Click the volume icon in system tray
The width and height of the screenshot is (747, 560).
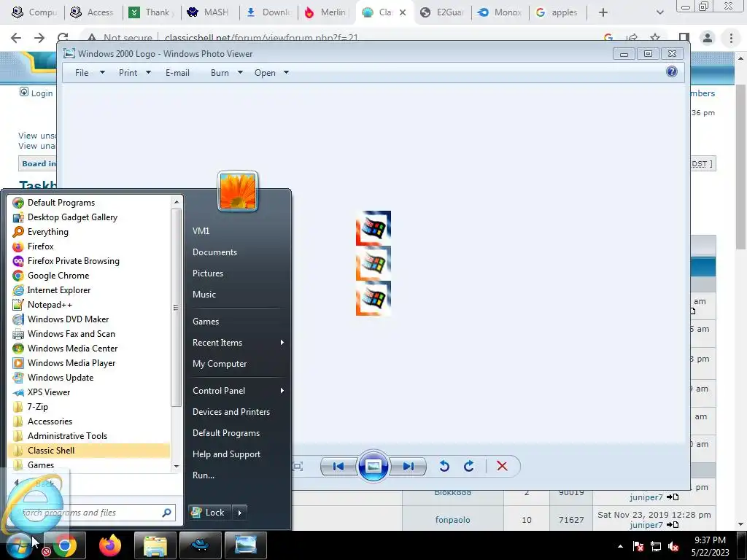point(673,547)
